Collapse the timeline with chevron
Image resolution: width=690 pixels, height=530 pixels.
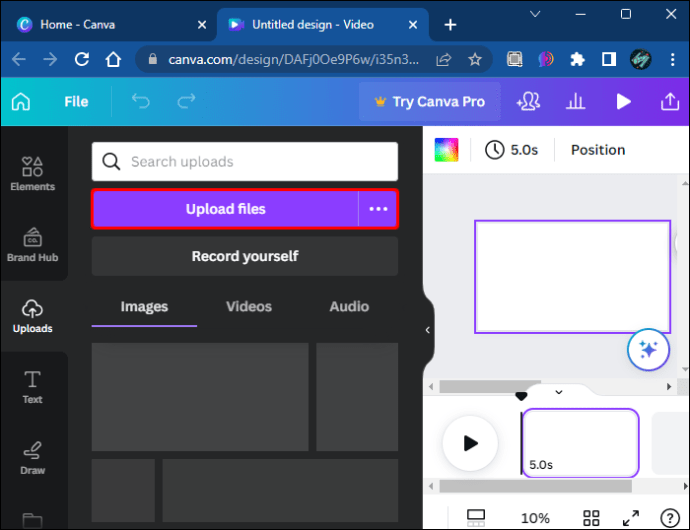click(558, 392)
